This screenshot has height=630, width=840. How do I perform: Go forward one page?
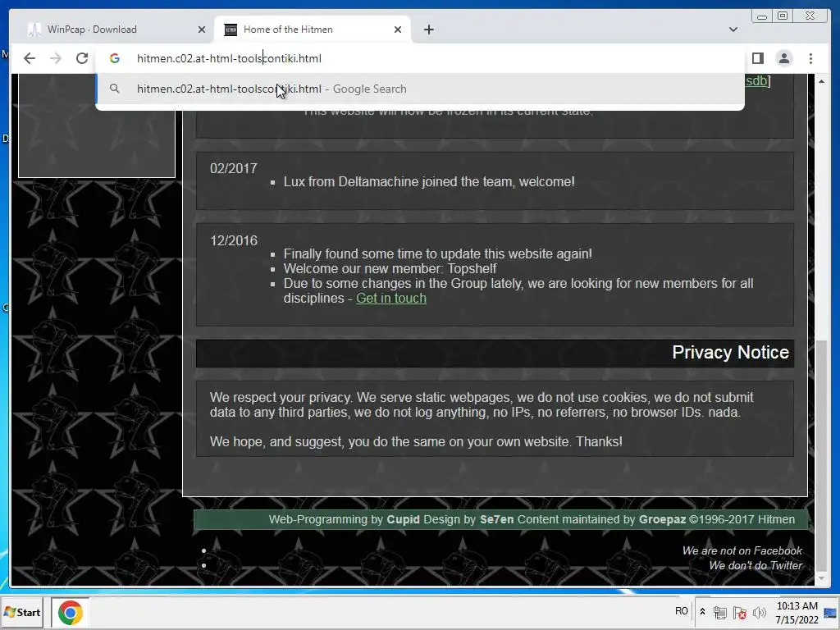click(x=56, y=58)
